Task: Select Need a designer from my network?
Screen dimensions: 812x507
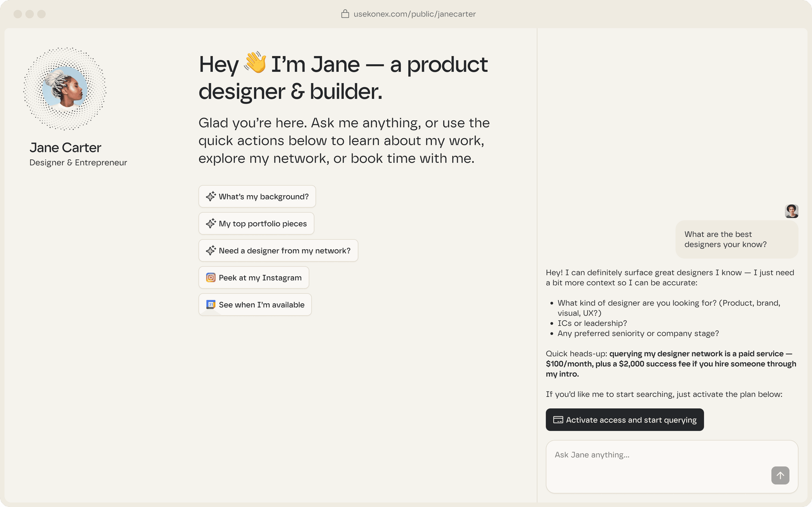Action: 284,251
